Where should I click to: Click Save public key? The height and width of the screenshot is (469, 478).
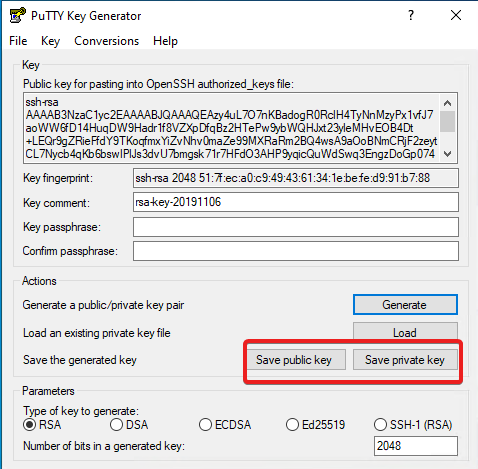click(294, 360)
